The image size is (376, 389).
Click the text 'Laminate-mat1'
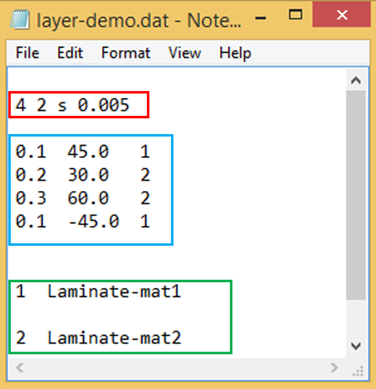coord(114,292)
